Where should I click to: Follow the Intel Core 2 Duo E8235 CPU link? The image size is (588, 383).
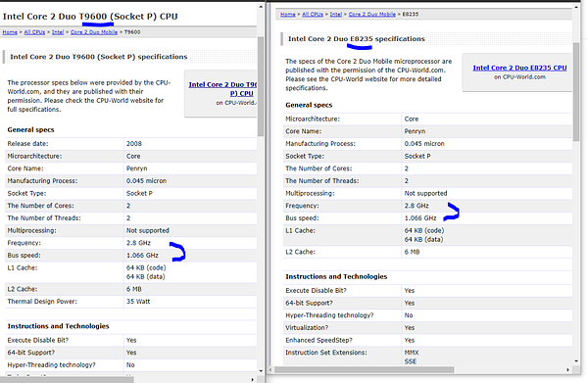pos(519,68)
